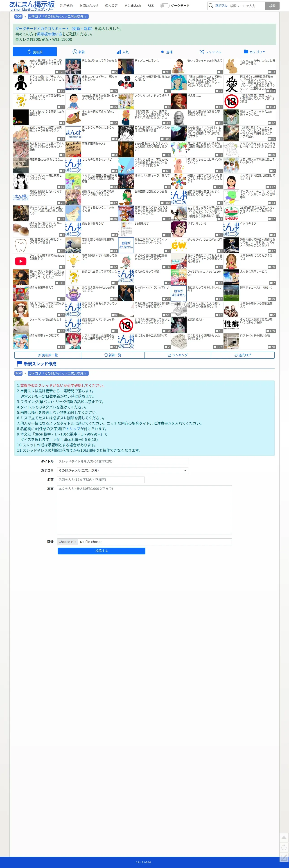The height and width of the screenshot is (868, 289).
Task: Open 個人設定 in the header menu
Action: pos(111,6)
